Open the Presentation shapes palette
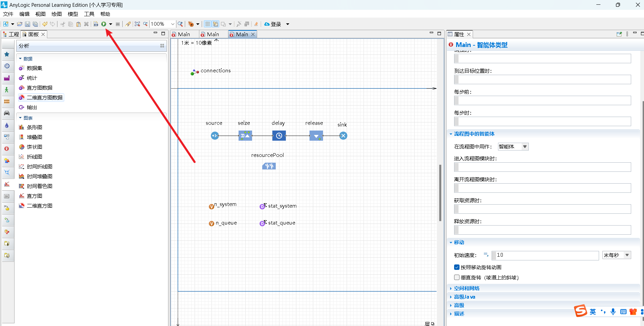This screenshot has height=326, width=644. coord(7,161)
